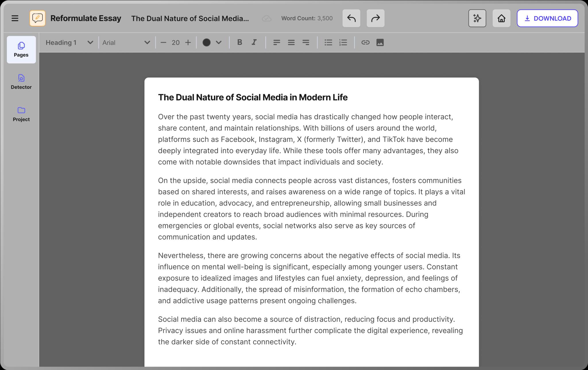Click the DOWNLOAD button
Screen dimensions: 588x370
coord(547,18)
